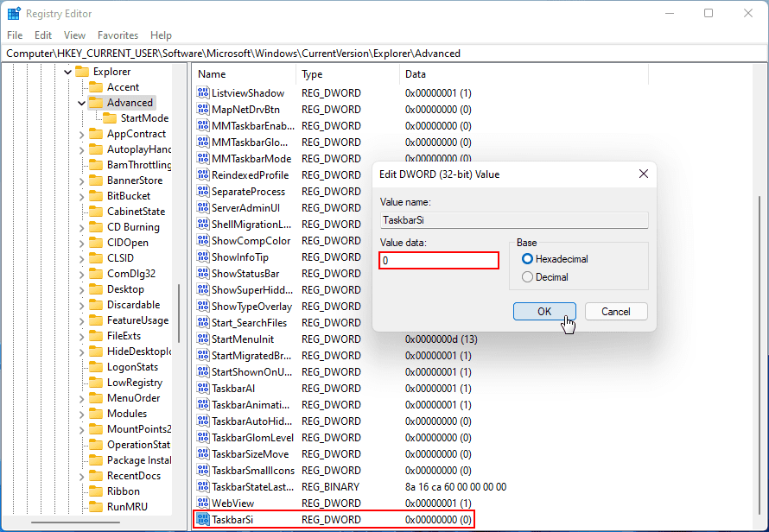The width and height of the screenshot is (769, 532).
Task: Collapse the Advanced key
Action: (x=81, y=103)
